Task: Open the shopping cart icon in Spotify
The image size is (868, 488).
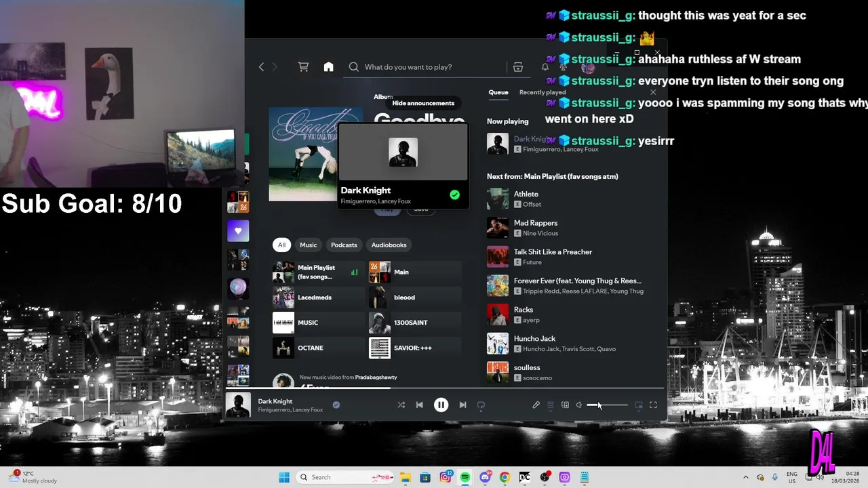Action: (x=303, y=66)
